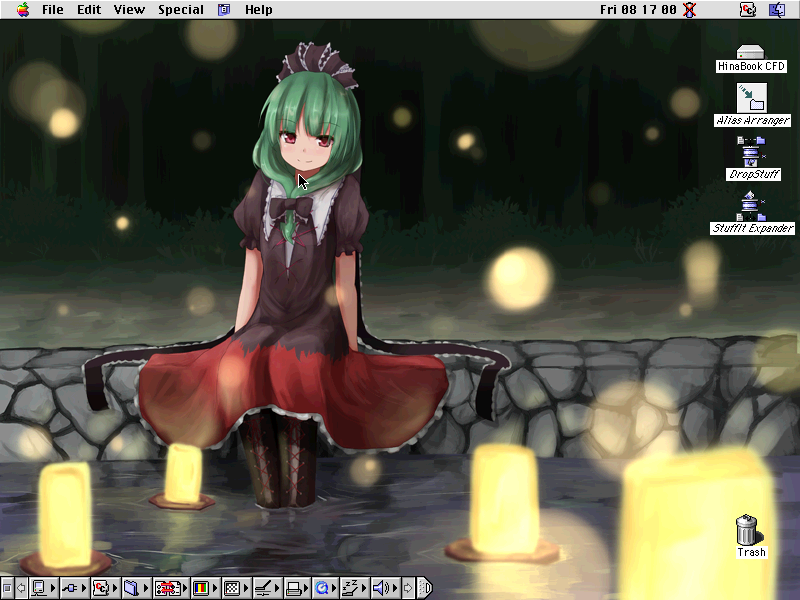The height and width of the screenshot is (600, 800).
Task: Open the Finder application menu icon
Action: click(777, 10)
